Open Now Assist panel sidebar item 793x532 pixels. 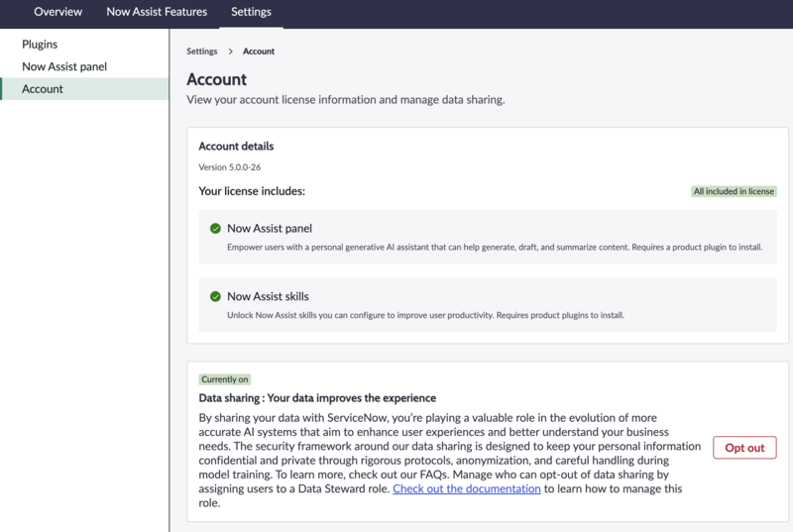[64, 66]
